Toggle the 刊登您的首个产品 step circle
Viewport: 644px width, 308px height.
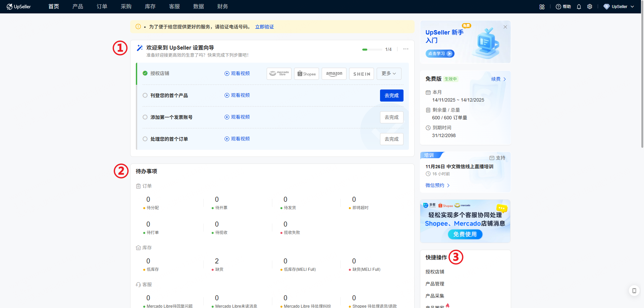[x=145, y=96]
